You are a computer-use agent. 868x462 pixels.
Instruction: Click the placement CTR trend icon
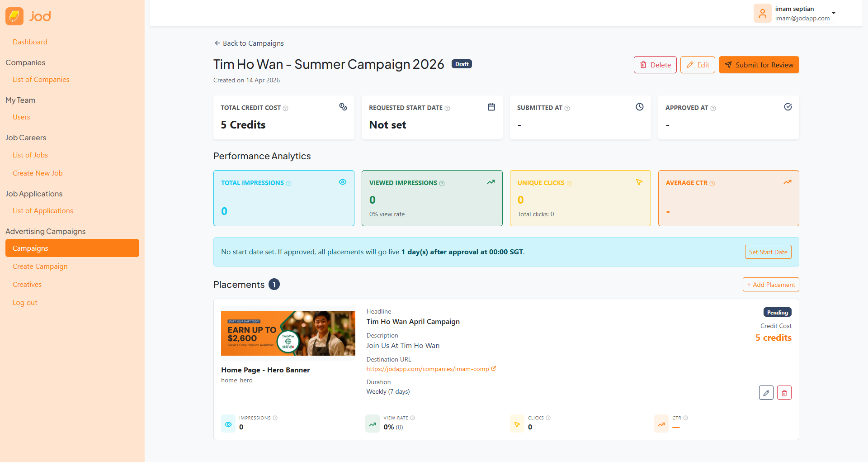pos(661,424)
